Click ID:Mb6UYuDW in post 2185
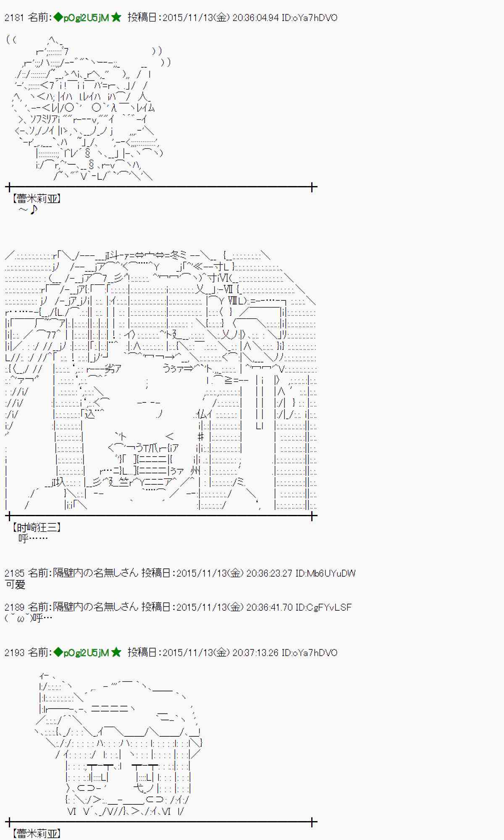 pyautogui.click(x=325, y=573)
